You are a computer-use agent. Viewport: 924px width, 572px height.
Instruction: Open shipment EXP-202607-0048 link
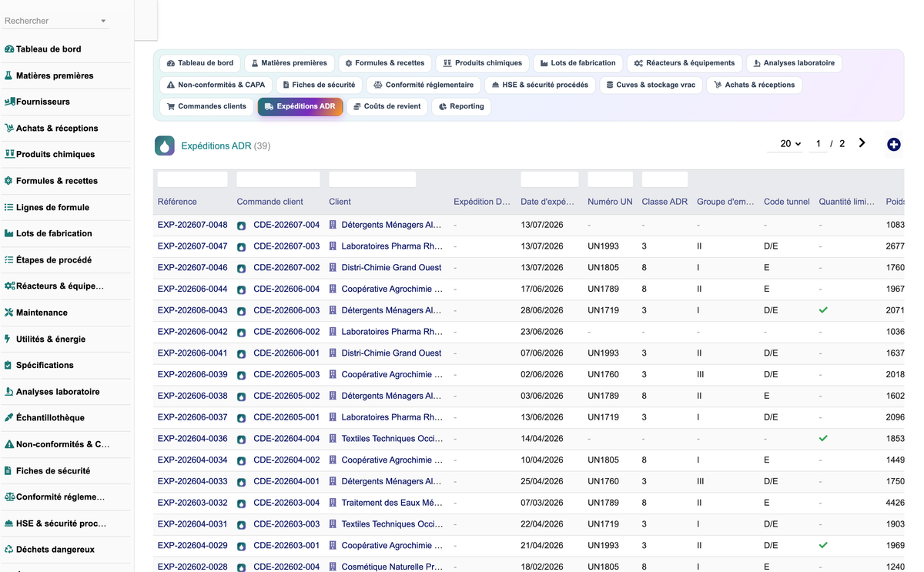click(x=192, y=225)
